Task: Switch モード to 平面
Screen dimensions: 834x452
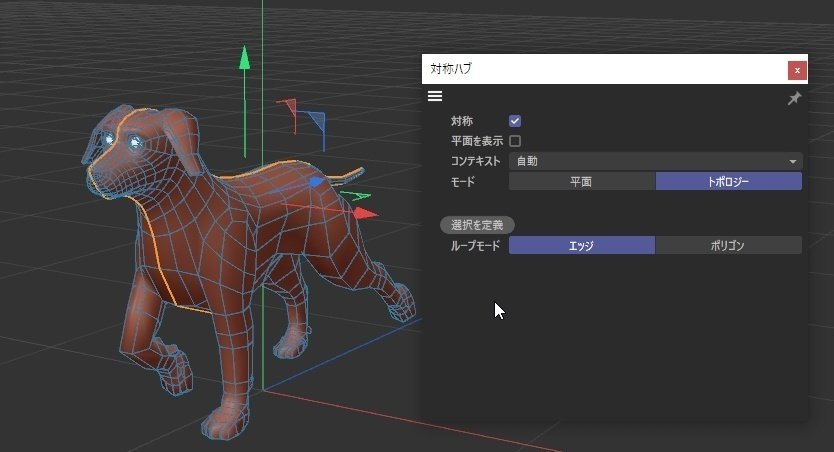Action: pyautogui.click(x=582, y=181)
